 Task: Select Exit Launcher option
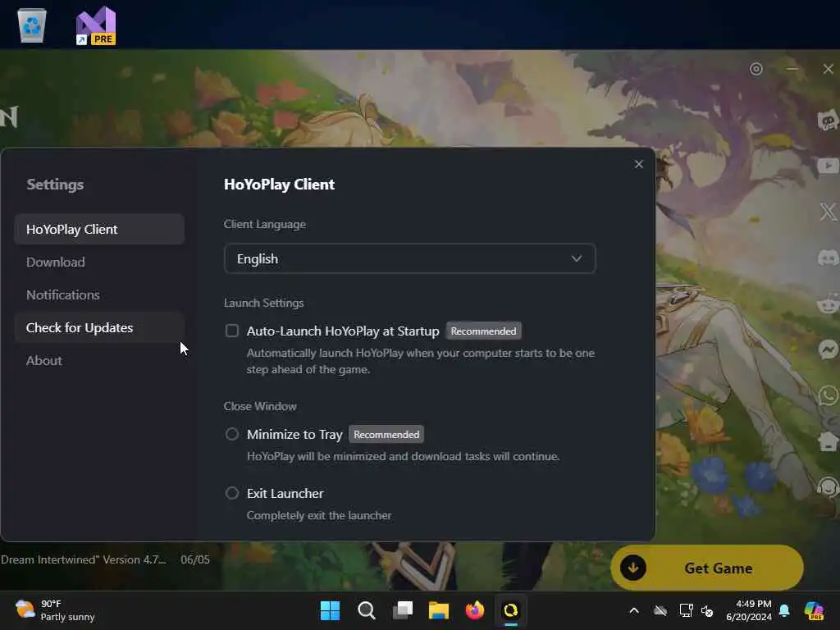[232, 493]
